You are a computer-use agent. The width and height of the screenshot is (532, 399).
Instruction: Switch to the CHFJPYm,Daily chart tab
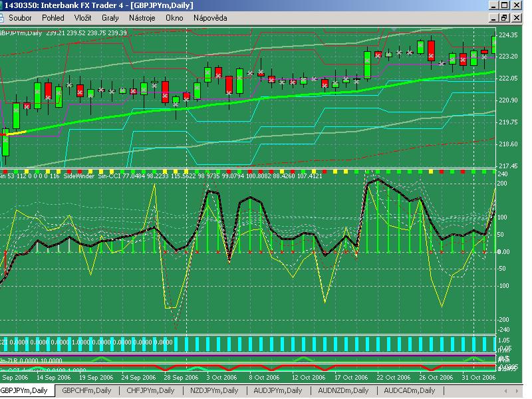point(150,390)
